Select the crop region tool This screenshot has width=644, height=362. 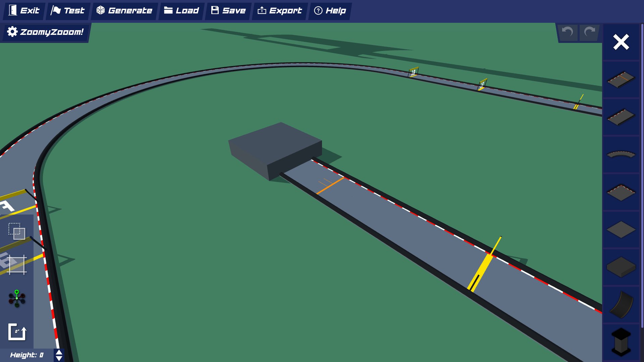pyautogui.click(x=17, y=265)
